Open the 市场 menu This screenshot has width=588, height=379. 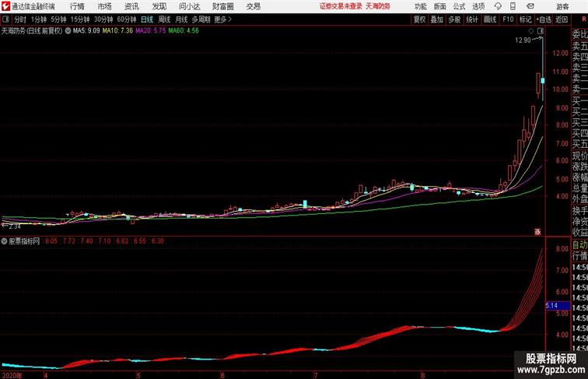[x=105, y=6]
